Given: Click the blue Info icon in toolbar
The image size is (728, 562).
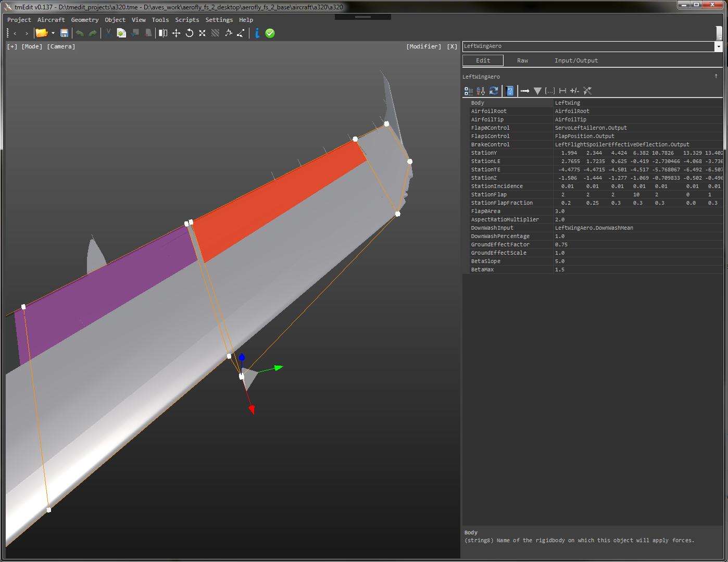Looking at the screenshot, I should coord(257,33).
